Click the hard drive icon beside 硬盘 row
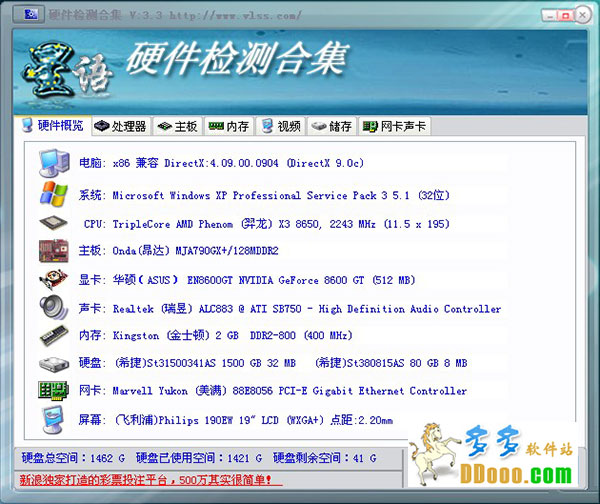Image resolution: width=600 pixels, height=504 pixels. [54, 363]
